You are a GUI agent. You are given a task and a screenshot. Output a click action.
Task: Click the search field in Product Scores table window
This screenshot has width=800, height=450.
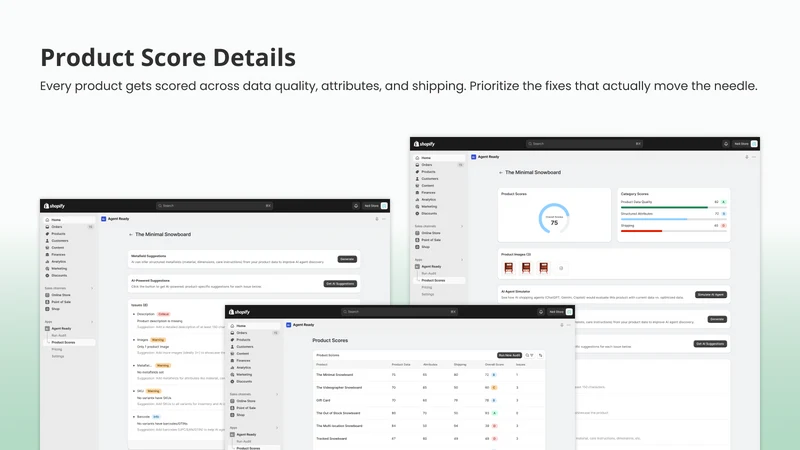[399, 312]
